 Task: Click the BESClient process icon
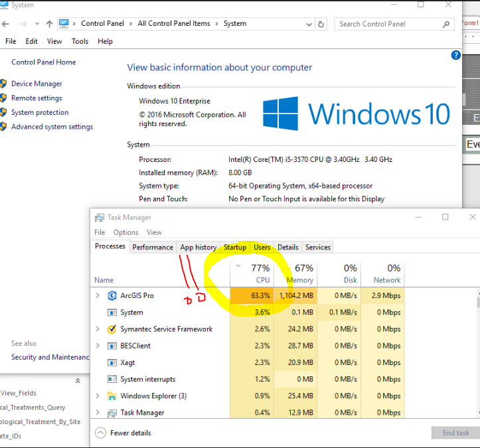(112, 346)
